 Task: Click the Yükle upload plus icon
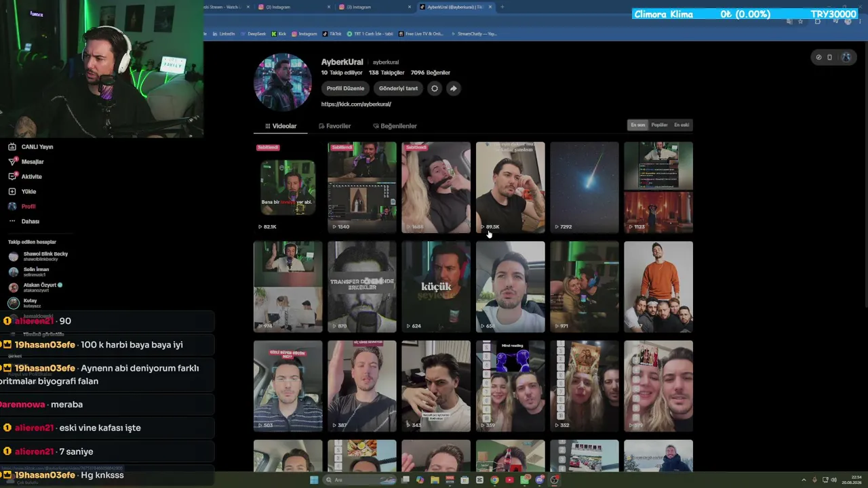(12, 191)
